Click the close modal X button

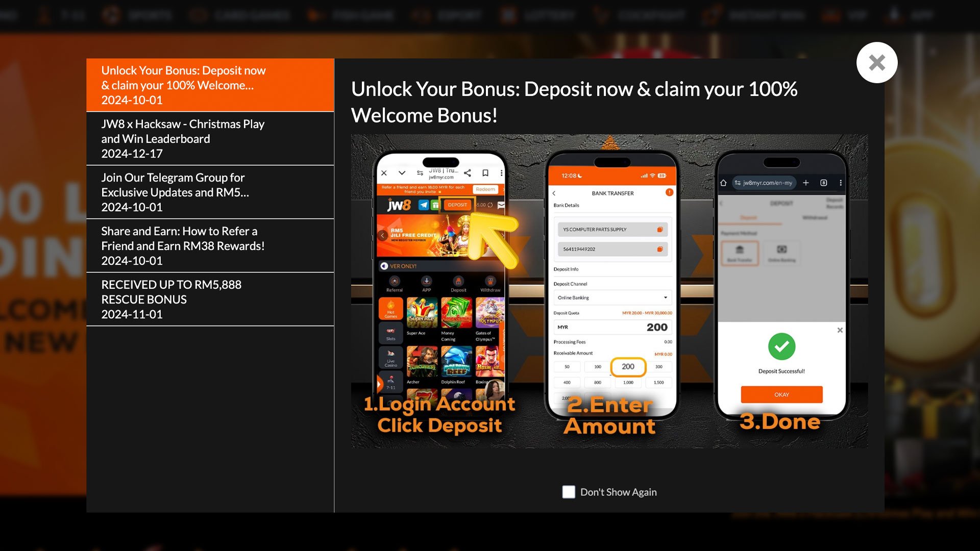(876, 62)
